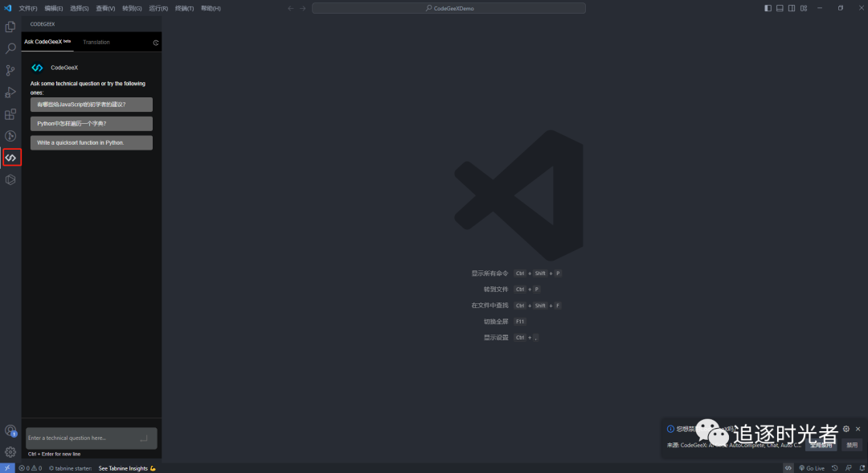Click the '转到文件' shortcut hint

pyautogui.click(x=496, y=289)
